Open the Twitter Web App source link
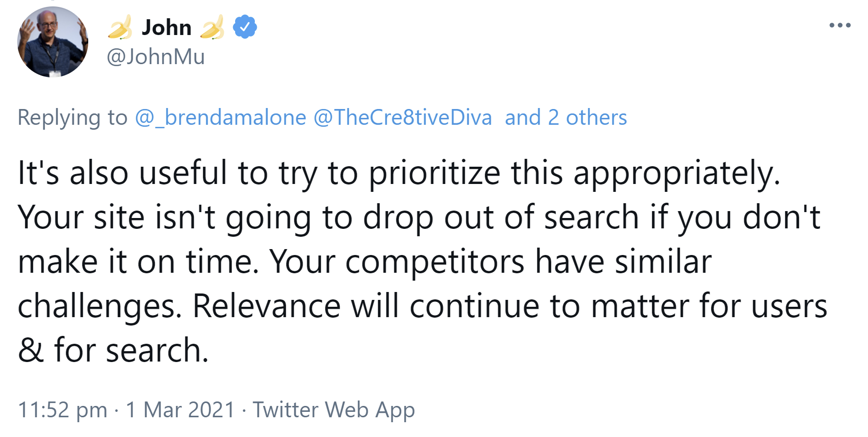Image resolution: width=868 pixels, height=437 pixels. [334, 410]
